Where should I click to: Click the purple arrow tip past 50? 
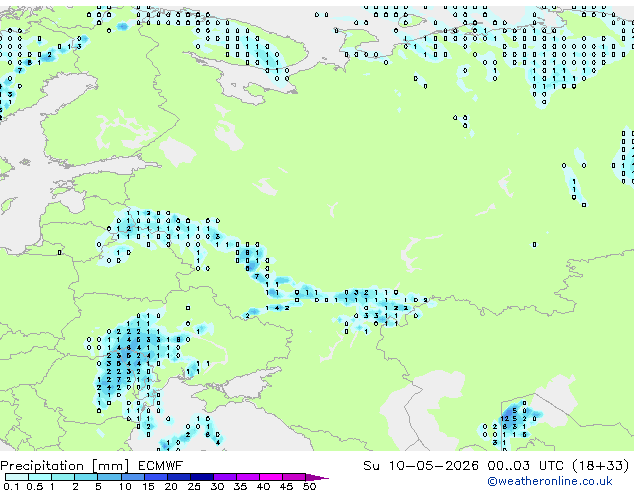pos(317,477)
